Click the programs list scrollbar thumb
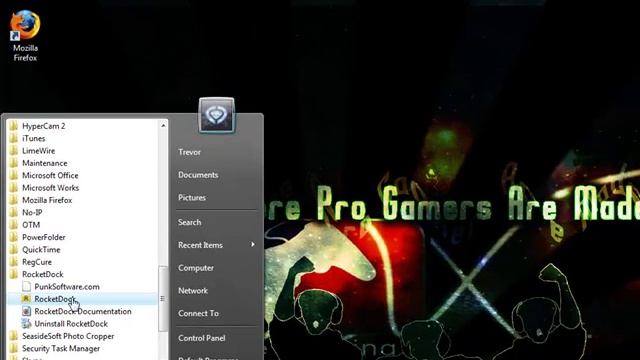 pos(163,299)
